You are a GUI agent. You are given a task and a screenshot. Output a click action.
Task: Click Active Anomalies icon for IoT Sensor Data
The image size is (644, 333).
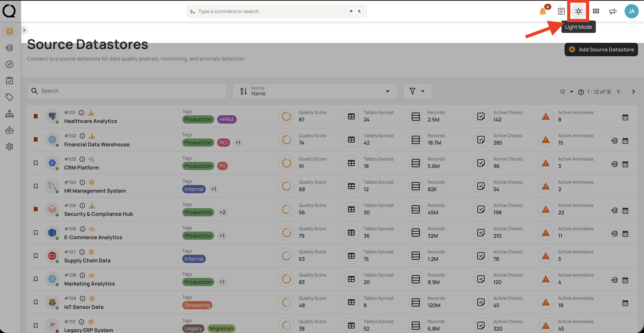[x=546, y=302]
